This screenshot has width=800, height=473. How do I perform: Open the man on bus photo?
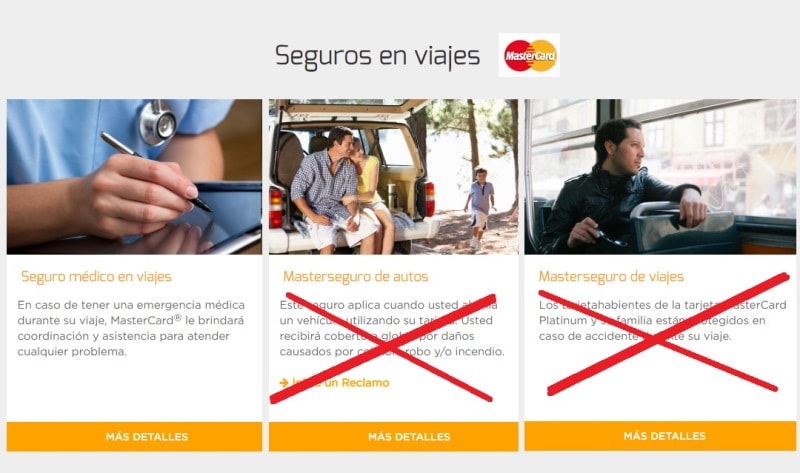click(x=660, y=177)
